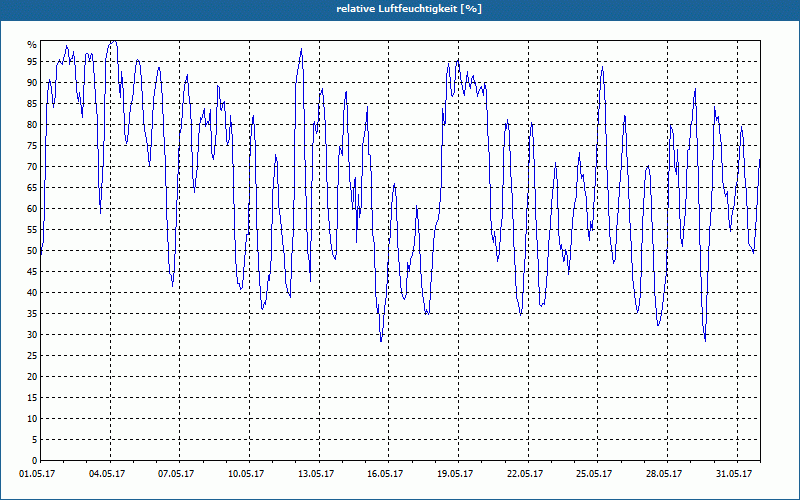The height and width of the screenshot is (500, 800).
Task: Select the date label 28.05.17
Action: click(x=664, y=473)
